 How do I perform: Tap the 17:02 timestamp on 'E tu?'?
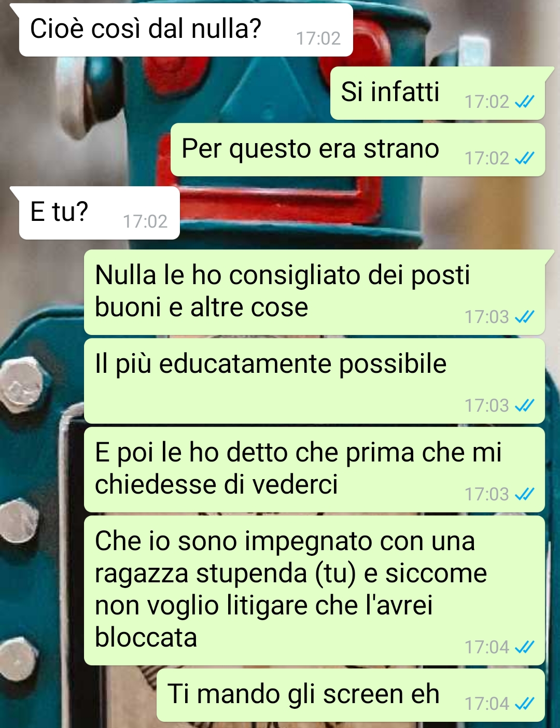[x=145, y=221]
